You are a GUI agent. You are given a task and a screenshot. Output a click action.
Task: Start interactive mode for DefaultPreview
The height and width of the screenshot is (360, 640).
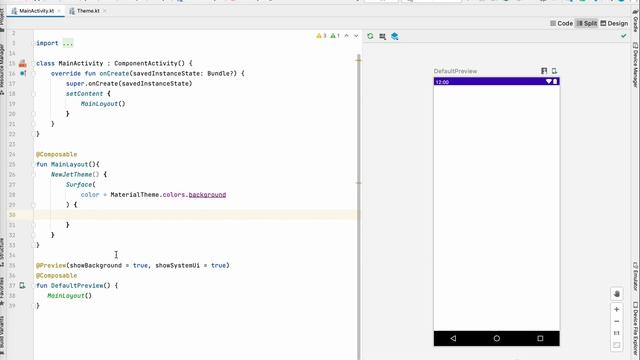pyautogui.click(x=544, y=71)
